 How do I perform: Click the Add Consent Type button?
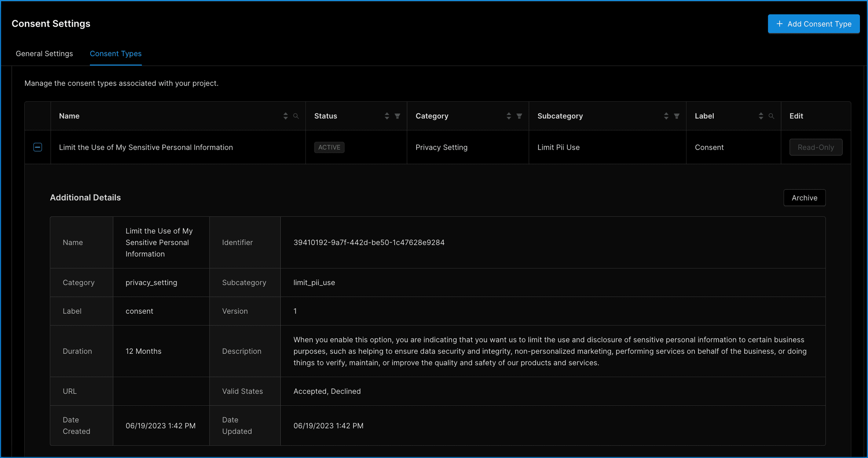pos(814,24)
